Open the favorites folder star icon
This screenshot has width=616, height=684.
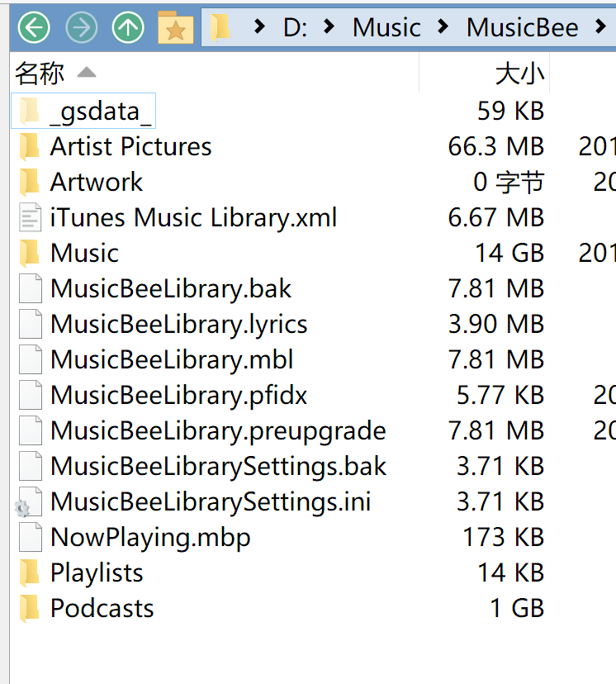[175, 28]
